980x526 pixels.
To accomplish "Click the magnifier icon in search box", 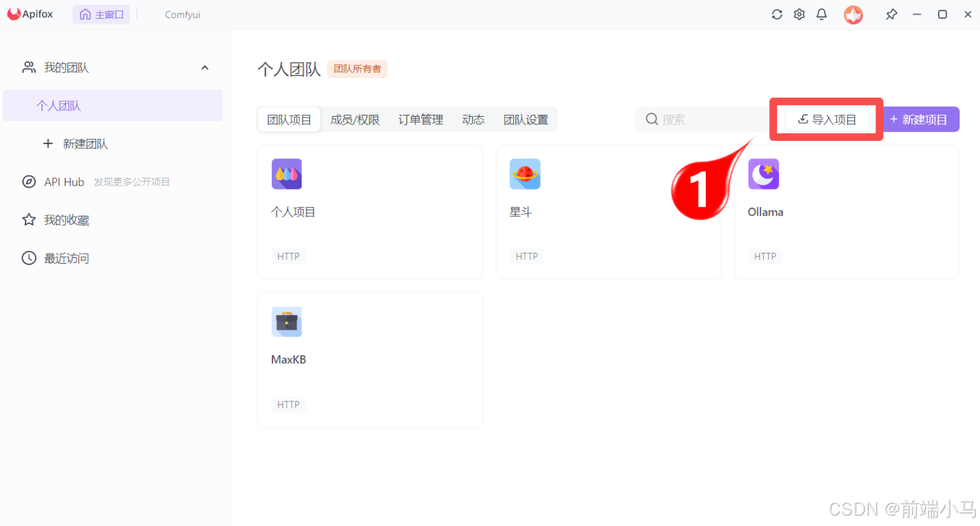I will click(x=652, y=119).
